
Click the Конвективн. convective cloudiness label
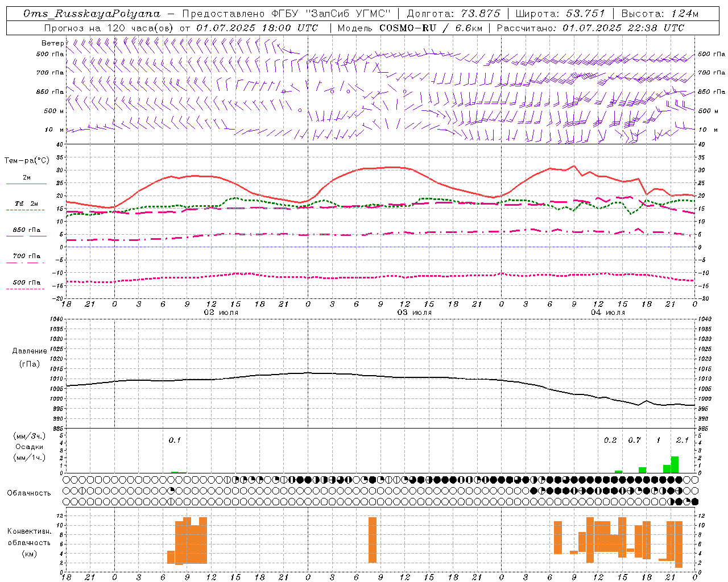(30, 531)
